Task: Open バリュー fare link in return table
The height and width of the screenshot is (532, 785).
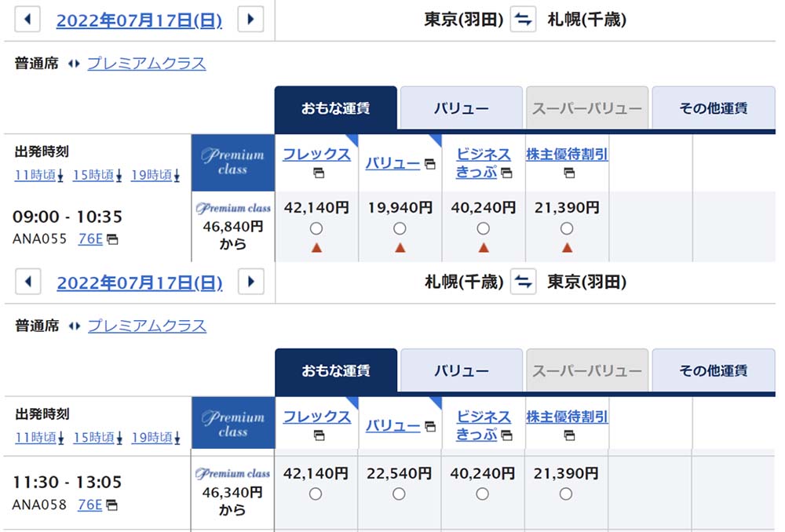Action: click(393, 426)
